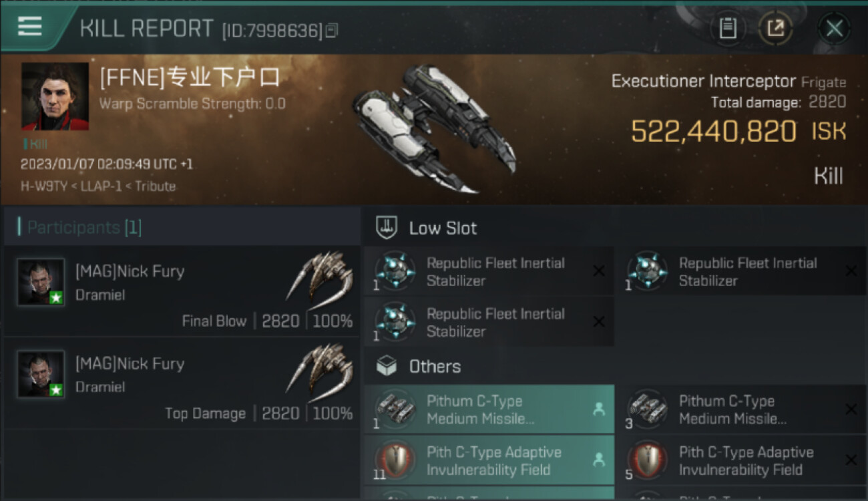Click the victim name FFNE text
Viewport: 868px width, 501px height.
click(x=190, y=79)
